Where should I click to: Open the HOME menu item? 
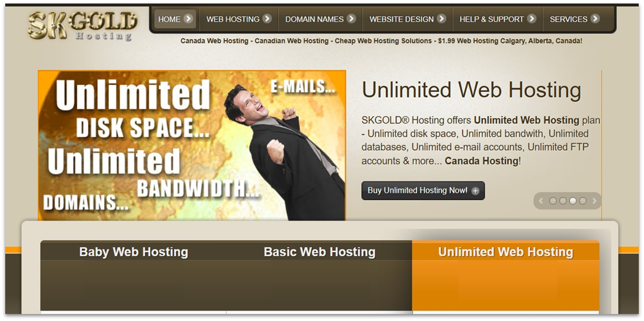pos(175,19)
